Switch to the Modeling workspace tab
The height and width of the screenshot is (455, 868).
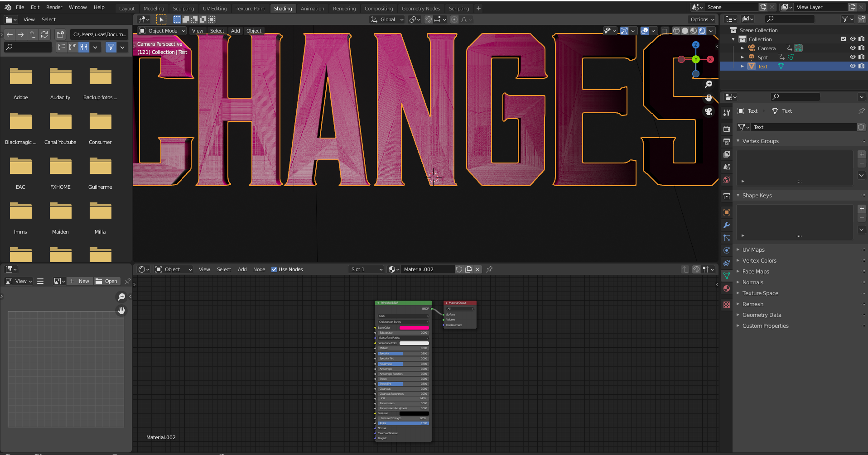pyautogui.click(x=154, y=9)
